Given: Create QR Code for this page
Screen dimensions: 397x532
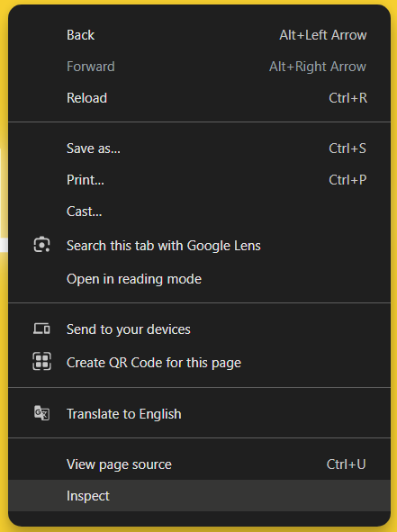Looking at the screenshot, I should click(x=200, y=363).
